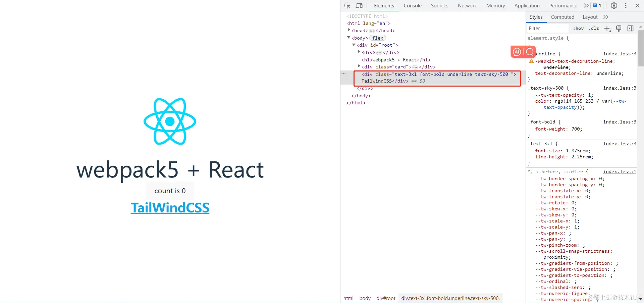Toggle the device toolbar icon
The height and width of the screenshot is (303, 644).
click(359, 6)
